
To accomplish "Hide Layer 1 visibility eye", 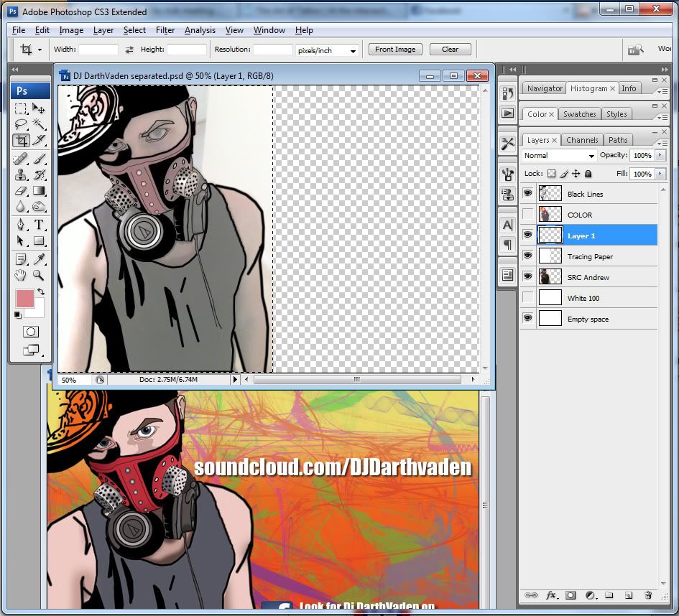I will tap(527, 235).
